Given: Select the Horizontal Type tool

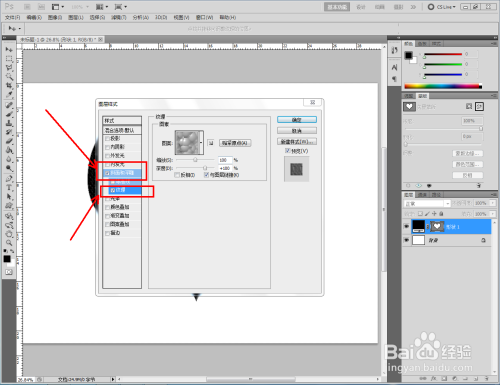Looking at the screenshot, I should click(9, 188).
